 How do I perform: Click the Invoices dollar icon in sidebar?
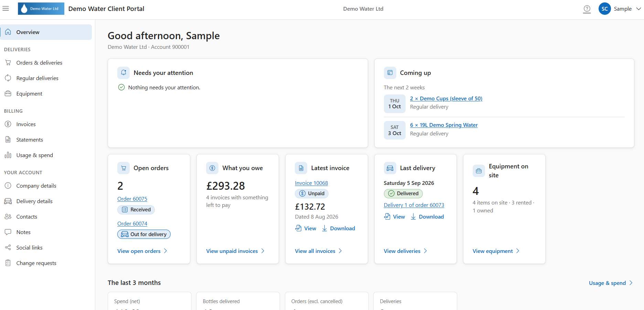click(8, 124)
